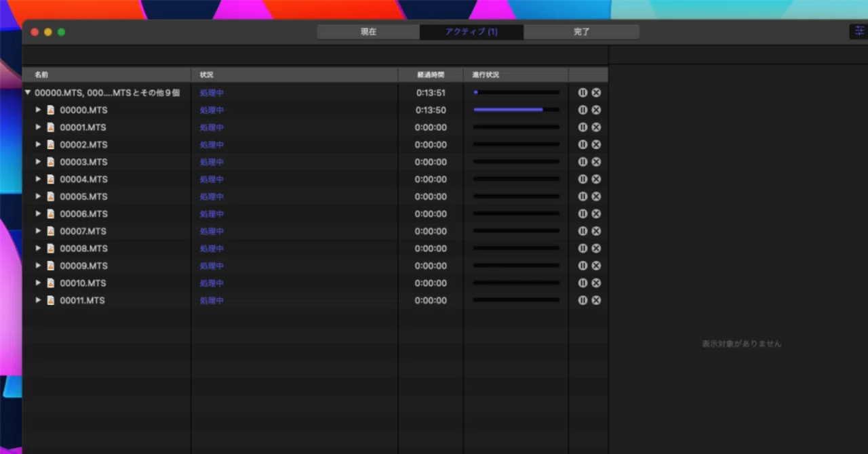
Task: Cancel the 00009.MTS job
Action: (x=596, y=266)
